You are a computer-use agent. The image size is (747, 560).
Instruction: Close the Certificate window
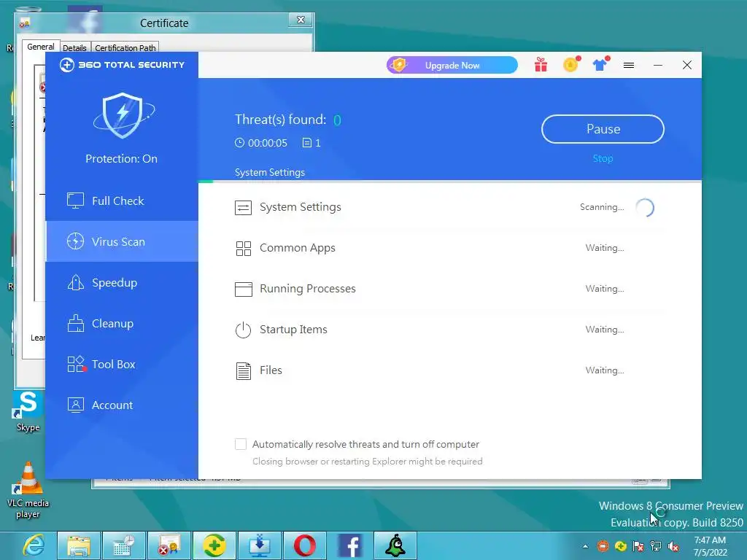point(301,20)
